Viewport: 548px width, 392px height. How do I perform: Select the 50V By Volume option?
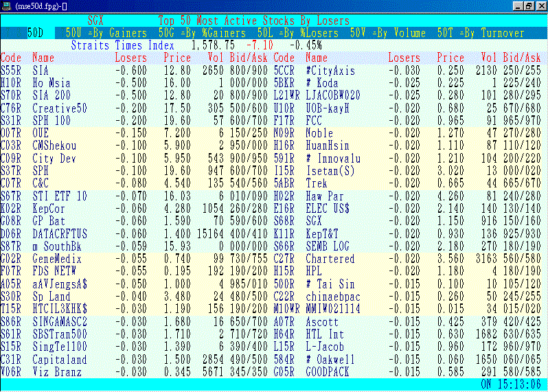coord(387,33)
